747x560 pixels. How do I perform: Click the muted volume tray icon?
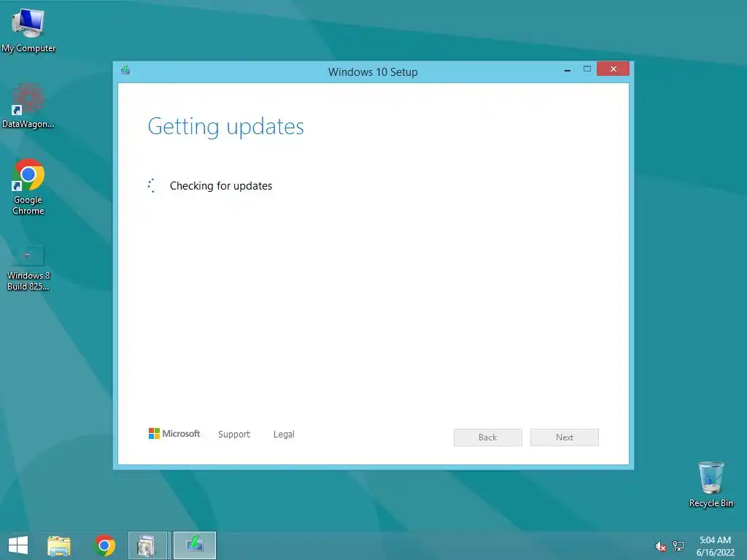click(660, 546)
